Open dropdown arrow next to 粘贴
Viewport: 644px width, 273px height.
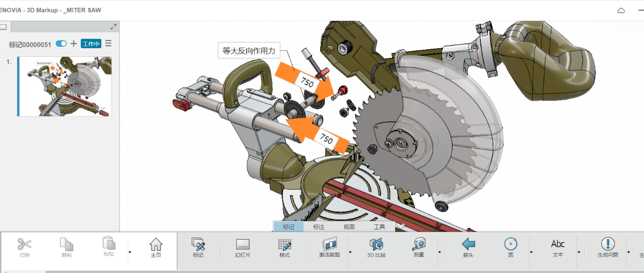[130, 252]
